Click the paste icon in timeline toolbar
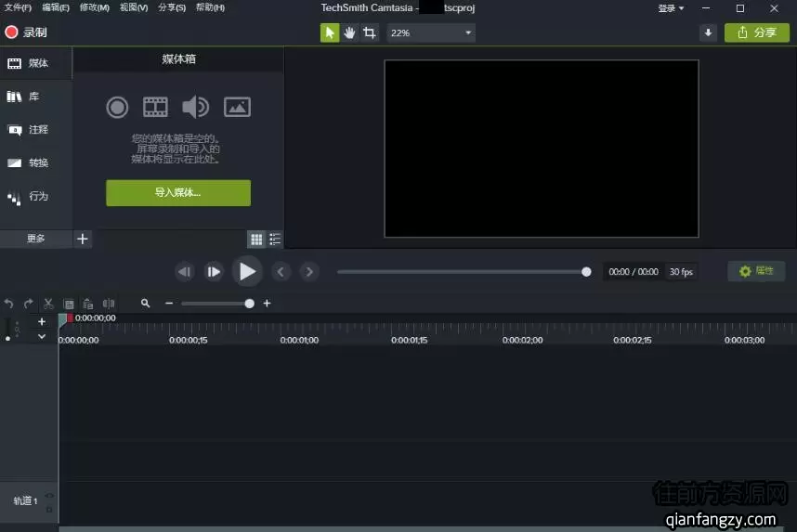Screen dimensions: 797x532 tap(88, 304)
